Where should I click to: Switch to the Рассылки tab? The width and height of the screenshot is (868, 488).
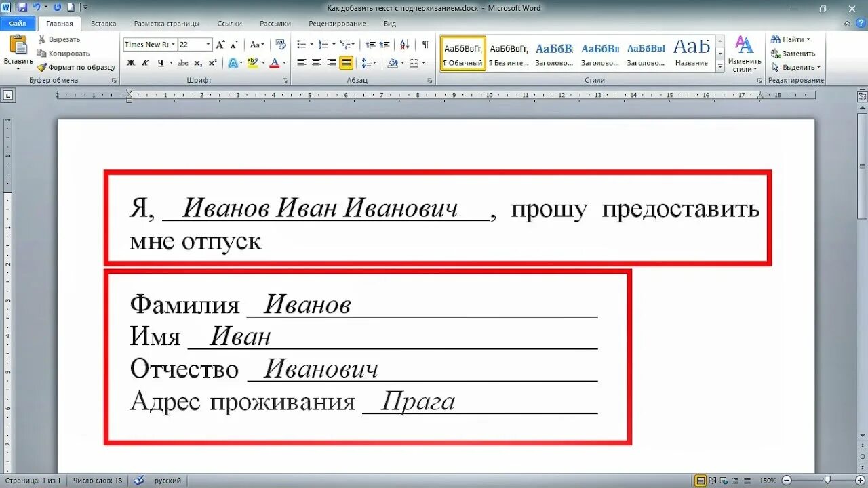pyautogui.click(x=275, y=23)
